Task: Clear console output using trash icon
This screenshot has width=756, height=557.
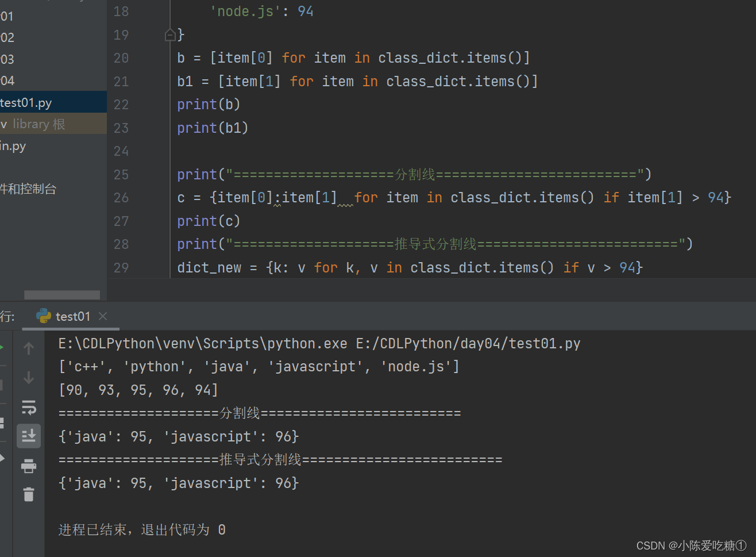Action: [x=29, y=494]
